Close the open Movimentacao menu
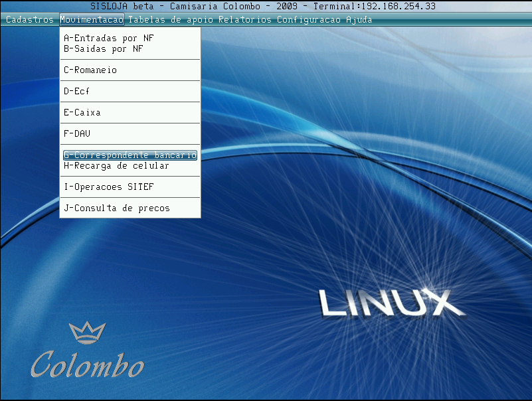Screen dimensions: 532x401 pos(92,20)
